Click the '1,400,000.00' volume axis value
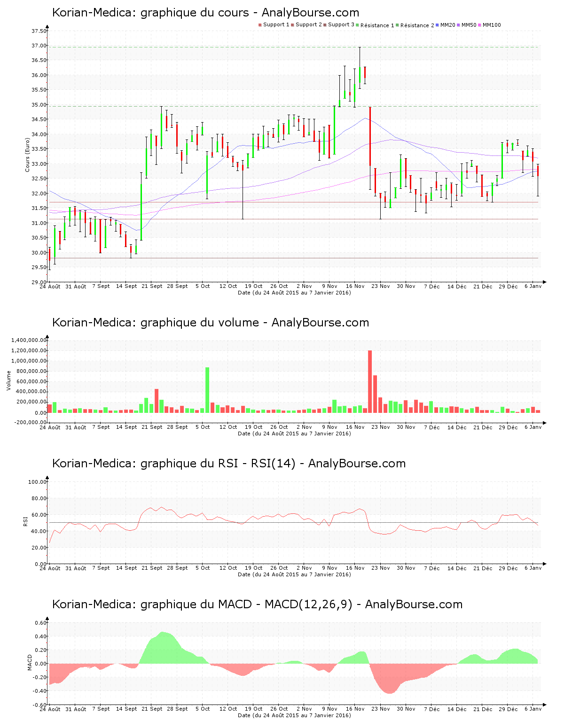 pyautogui.click(x=30, y=340)
